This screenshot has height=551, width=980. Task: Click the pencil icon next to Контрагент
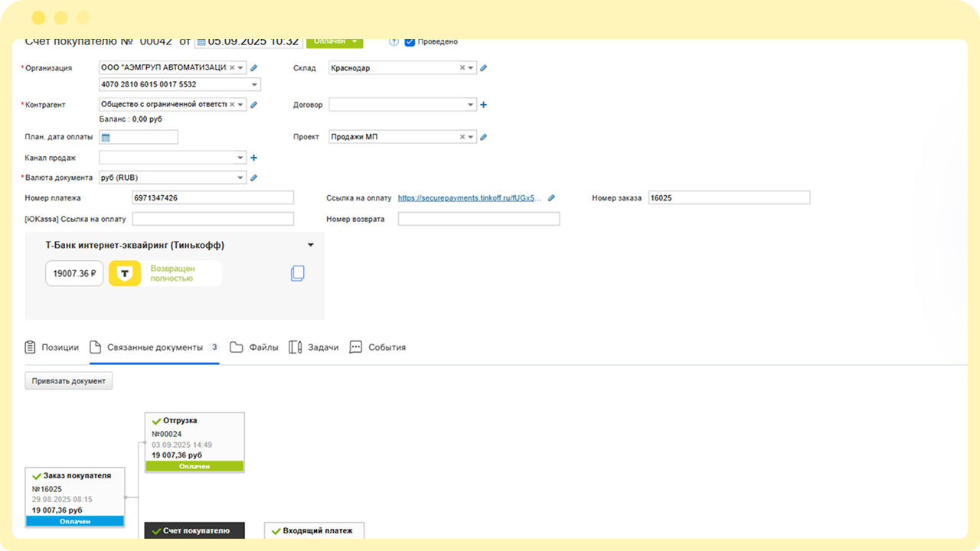pos(254,105)
